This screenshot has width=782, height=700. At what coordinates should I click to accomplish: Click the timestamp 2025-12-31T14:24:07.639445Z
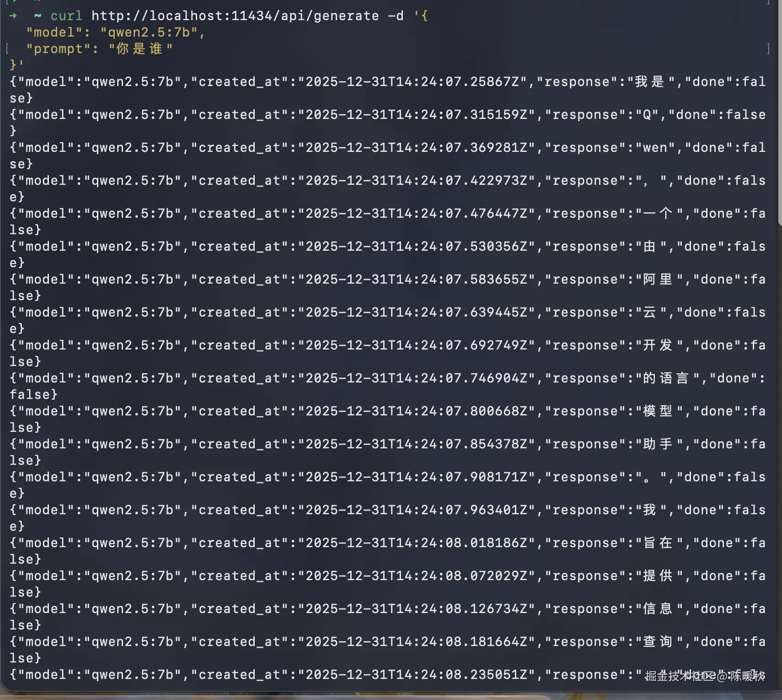click(x=417, y=312)
